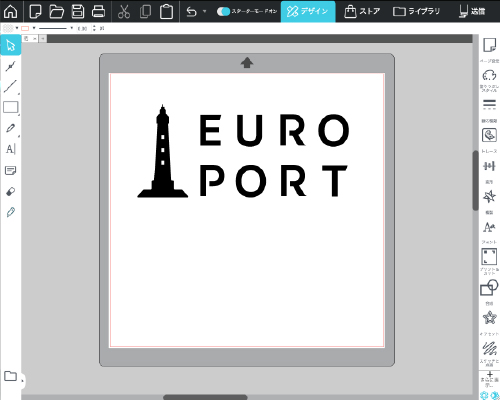This screenshot has height=400, width=500.
Task: Select the lighthouse silhouette graphic
Action: (x=163, y=151)
